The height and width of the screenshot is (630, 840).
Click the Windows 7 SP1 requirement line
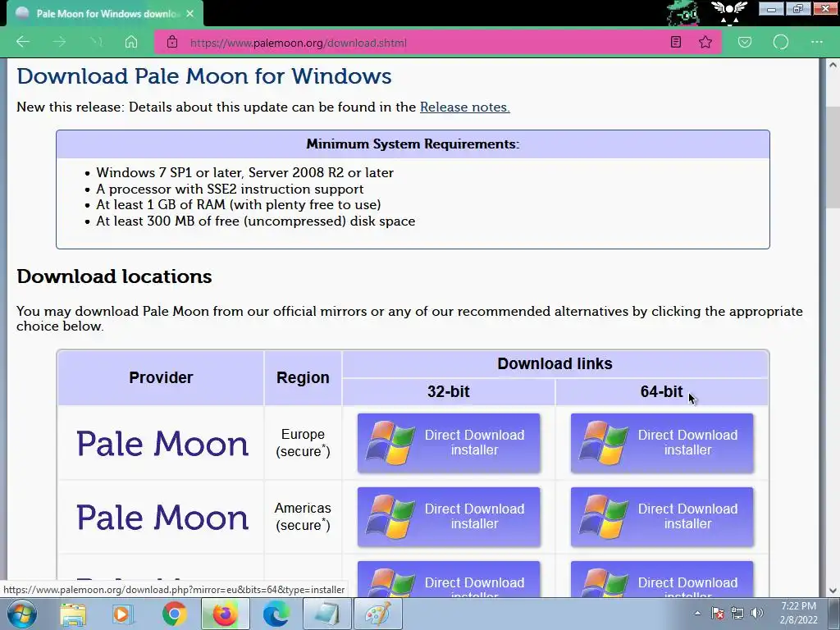[244, 172]
